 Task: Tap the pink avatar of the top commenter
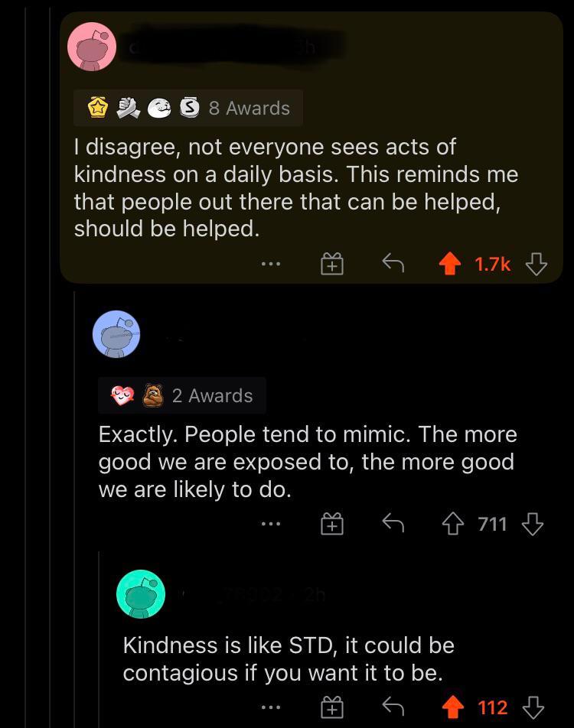click(x=92, y=46)
